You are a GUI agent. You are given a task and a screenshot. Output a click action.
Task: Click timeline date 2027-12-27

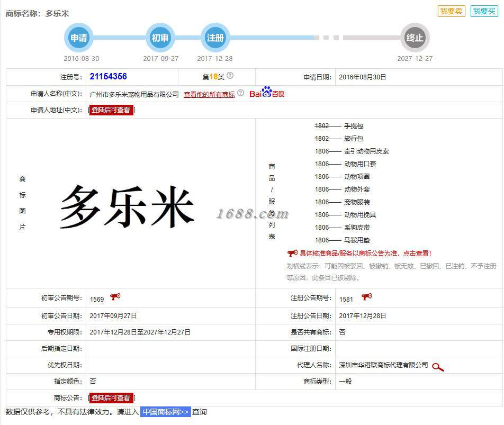pos(415,58)
